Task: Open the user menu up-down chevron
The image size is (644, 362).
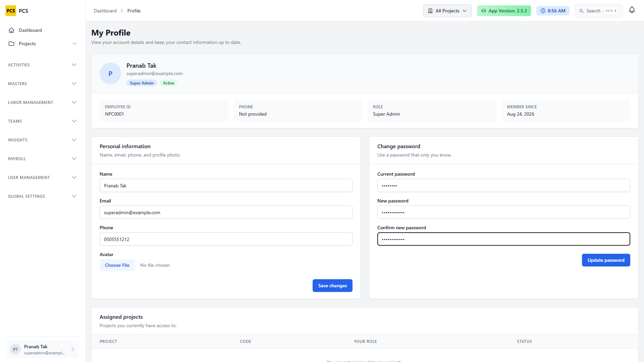Action: point(73,349)
